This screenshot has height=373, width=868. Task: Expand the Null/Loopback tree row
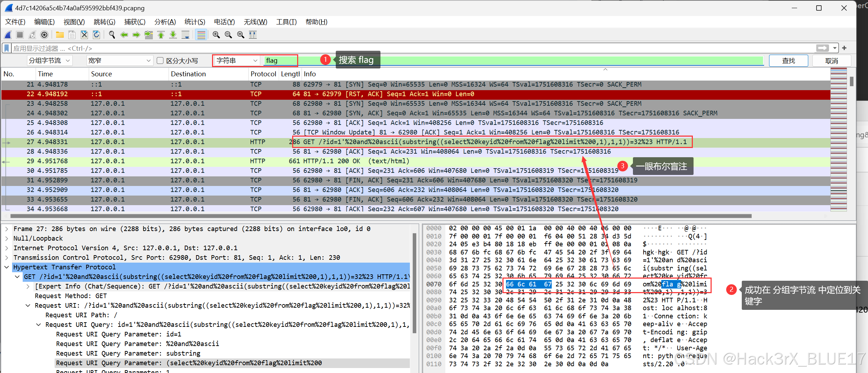coord(7,238)
